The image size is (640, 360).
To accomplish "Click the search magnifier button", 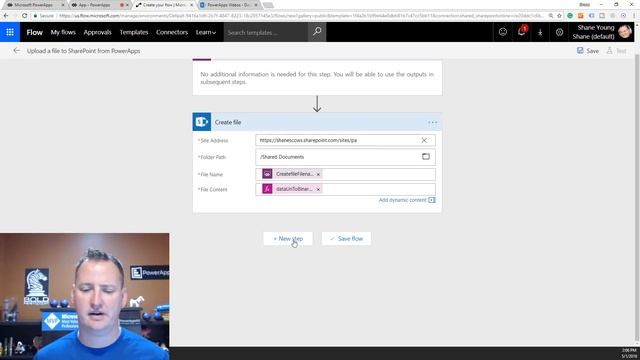I will point(317,32).
